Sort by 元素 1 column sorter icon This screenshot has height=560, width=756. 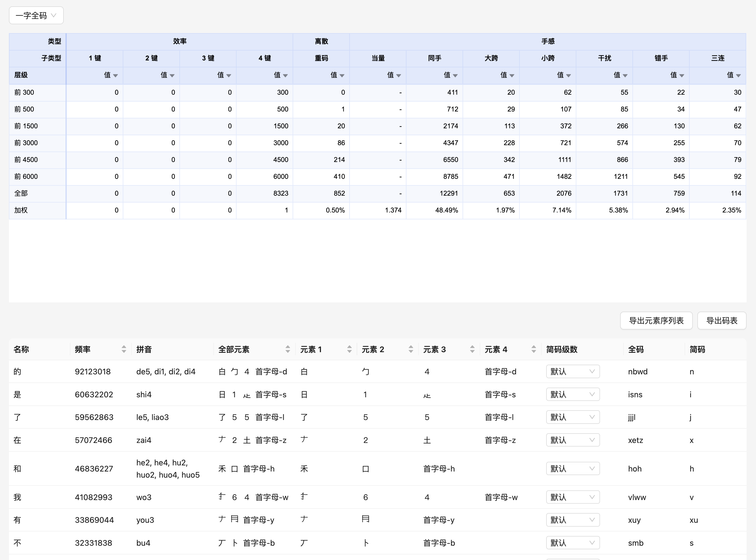click(349, 349)
